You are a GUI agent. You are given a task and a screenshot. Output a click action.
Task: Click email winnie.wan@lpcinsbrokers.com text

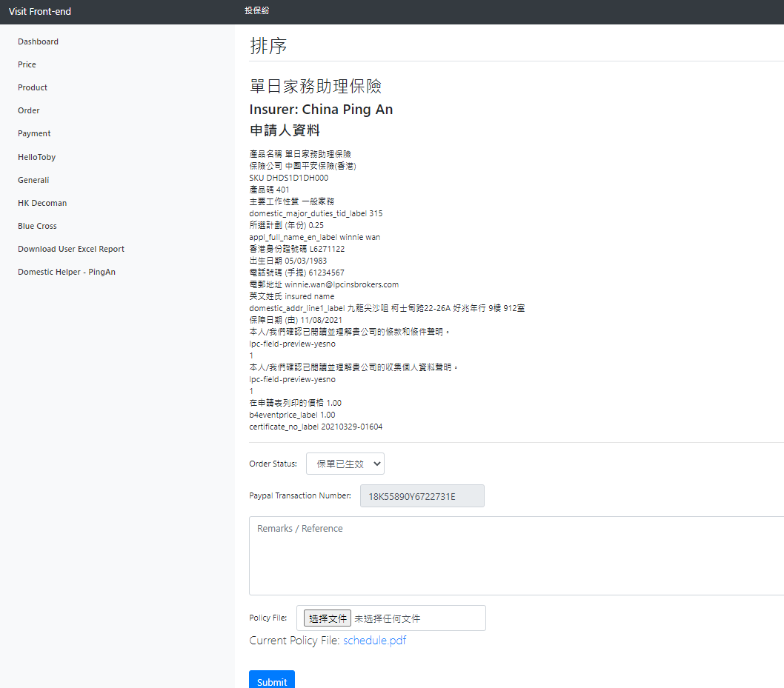pos(342,284)
